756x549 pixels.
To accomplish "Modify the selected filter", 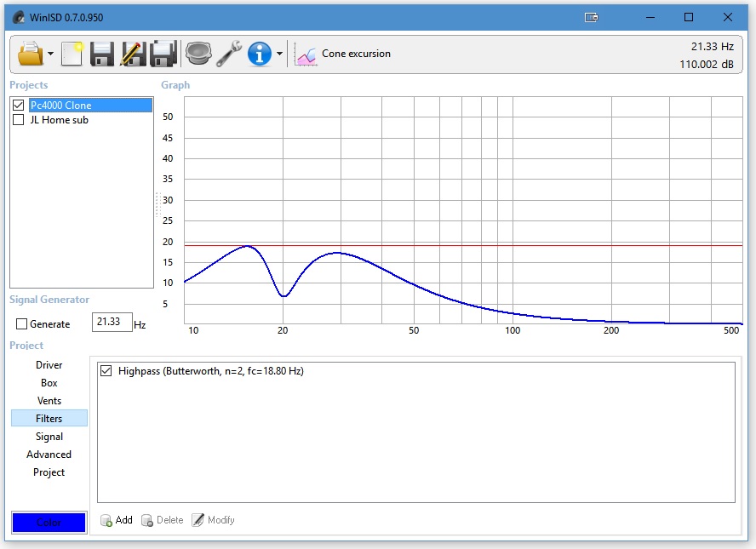I will [213, 519].
